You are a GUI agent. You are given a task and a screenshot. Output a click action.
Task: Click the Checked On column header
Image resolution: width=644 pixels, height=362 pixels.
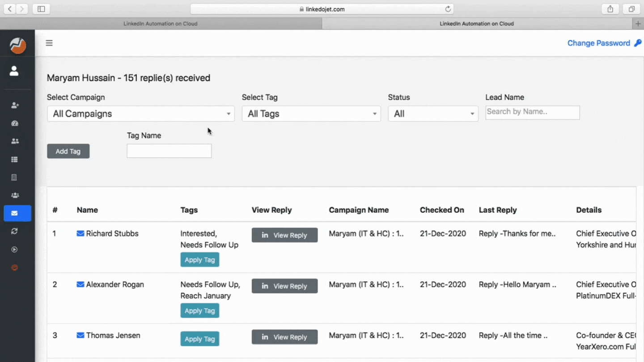coord(442,210)
